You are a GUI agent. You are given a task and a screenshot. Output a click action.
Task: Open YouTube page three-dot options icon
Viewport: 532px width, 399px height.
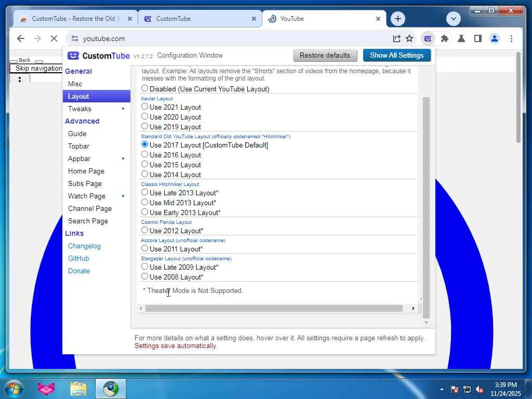[x=20, y=79]
